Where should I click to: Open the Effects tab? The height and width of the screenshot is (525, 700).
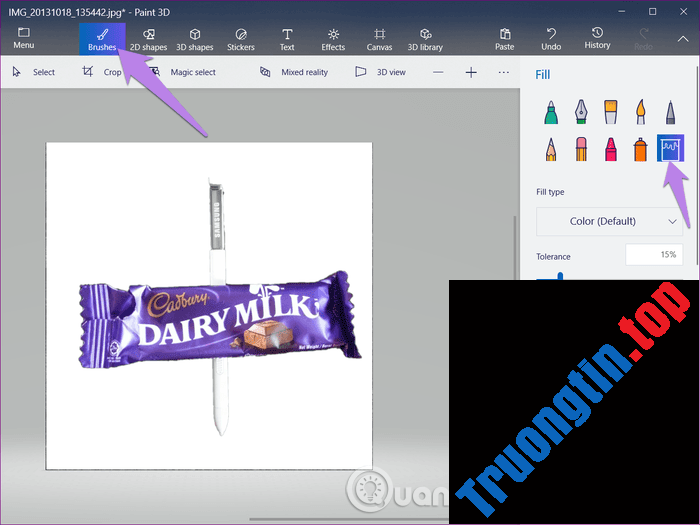(333, 39)
